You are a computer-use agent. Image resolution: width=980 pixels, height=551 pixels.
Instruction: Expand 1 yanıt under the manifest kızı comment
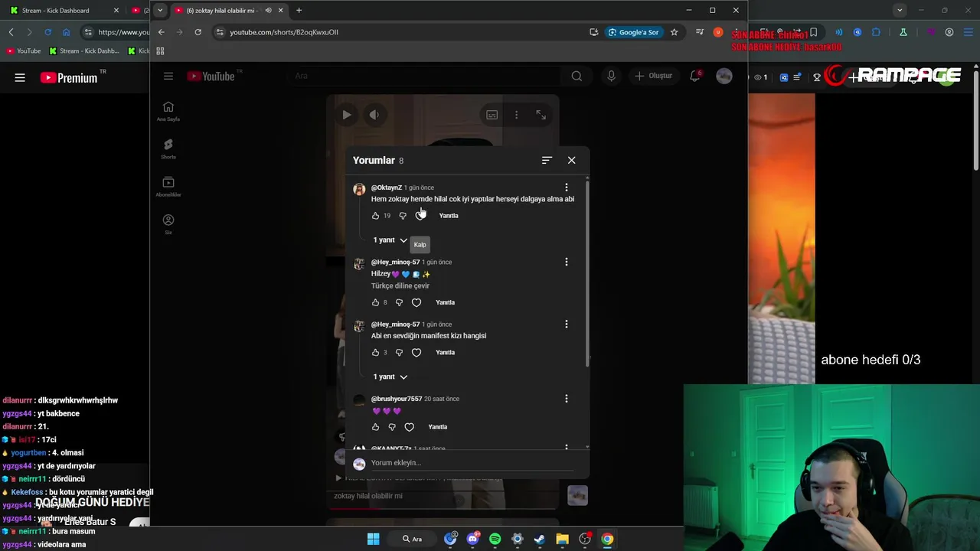click(390, 377)
